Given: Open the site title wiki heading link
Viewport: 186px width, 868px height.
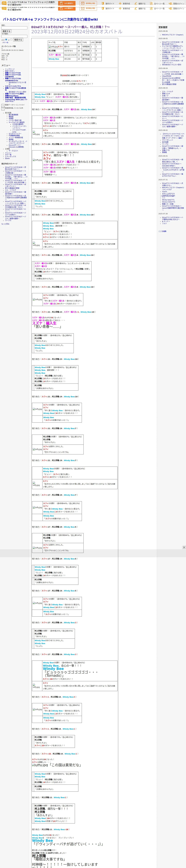Looking at the screenshot, I should tap(50, 20).
